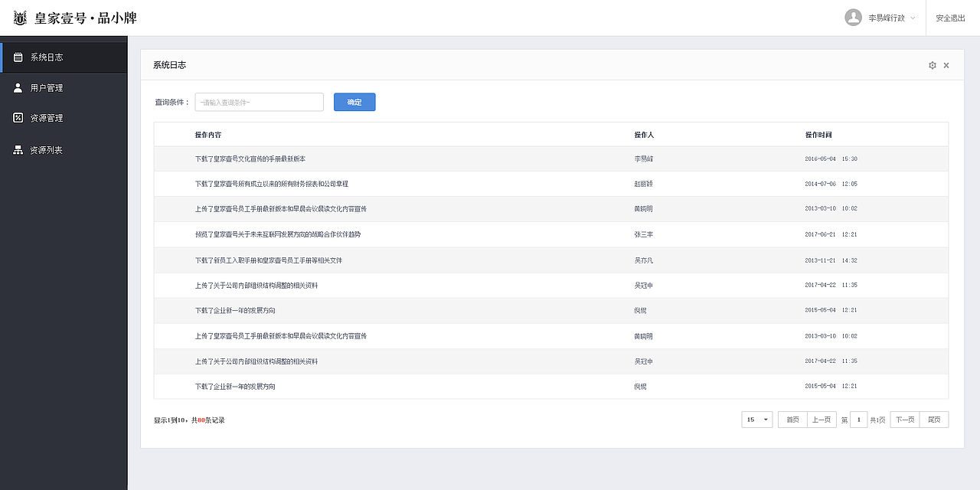The image size is (980, 490).
Task: Open 资源列表 in the sidebar
Action: coord(64,150)
